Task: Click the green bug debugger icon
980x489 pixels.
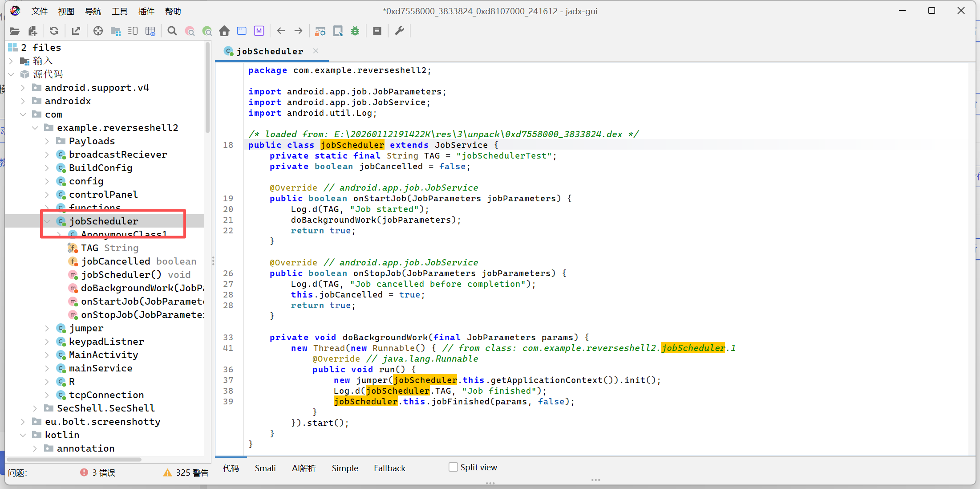Action: pyautogui.click(x=355, y=31)
